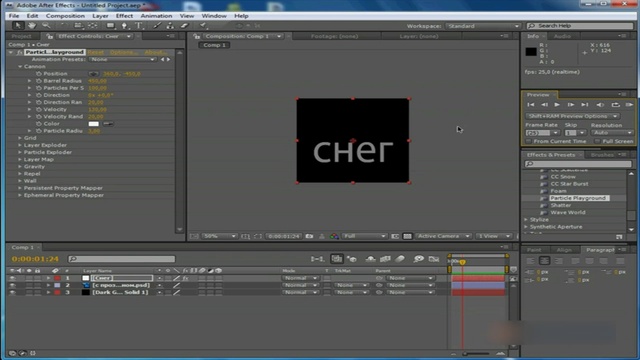Switch to the Audio tab
This screenshot has height=360, width=640.
[562, 36]
